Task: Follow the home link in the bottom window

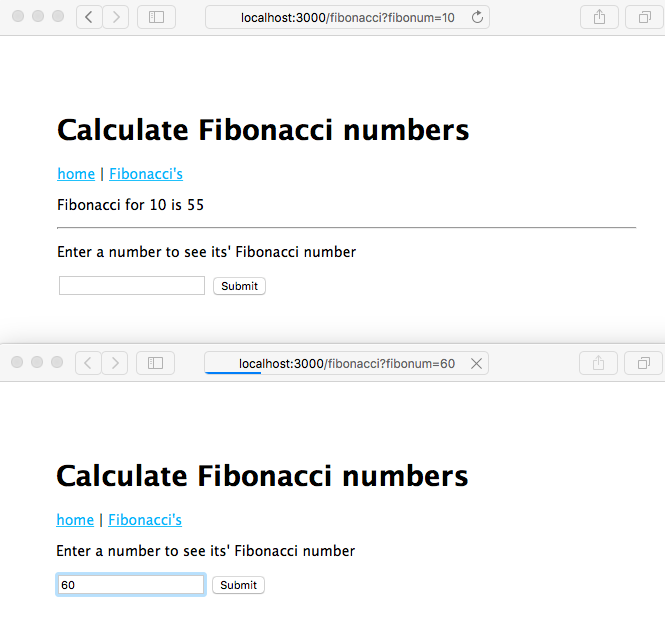Action: [75, 520]
